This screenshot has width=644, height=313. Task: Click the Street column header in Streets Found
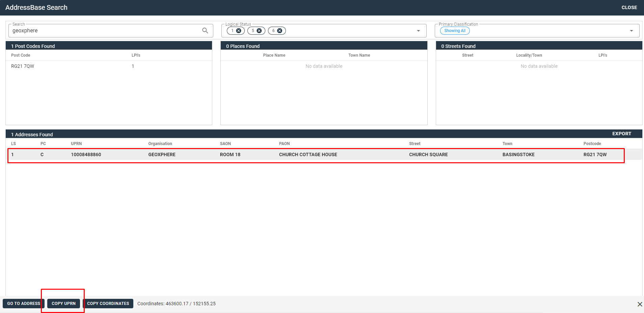pos(468,55)
